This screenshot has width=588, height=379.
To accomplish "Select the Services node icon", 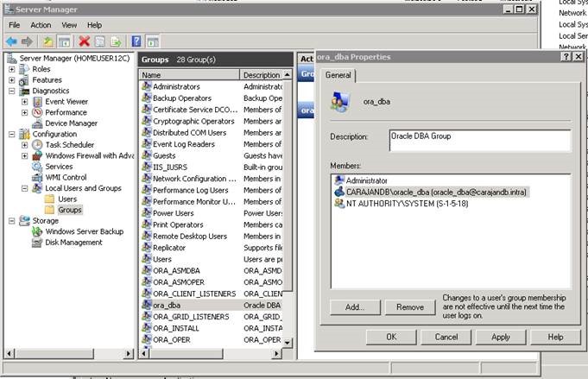I will [37, 167].
